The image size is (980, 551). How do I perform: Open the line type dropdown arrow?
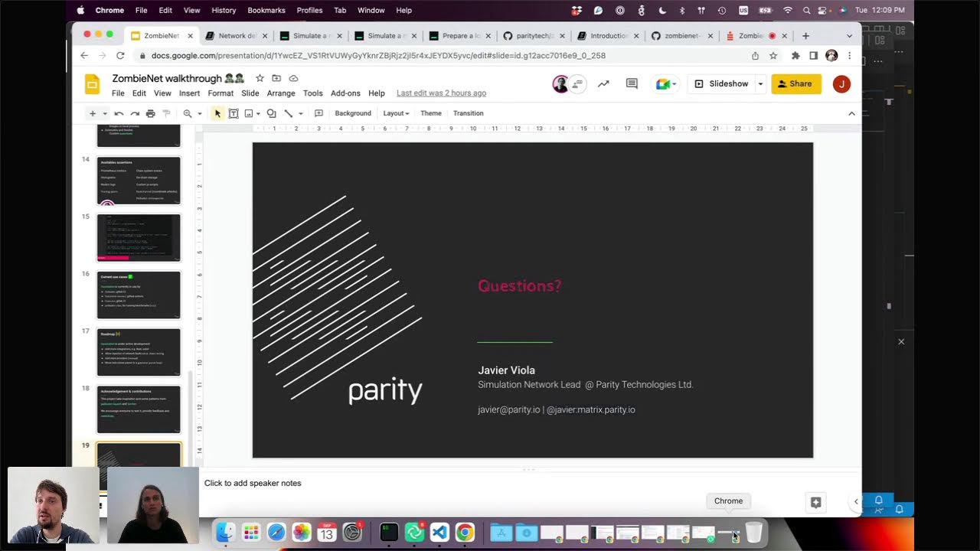pyautogui.click(x=300, y=113)
